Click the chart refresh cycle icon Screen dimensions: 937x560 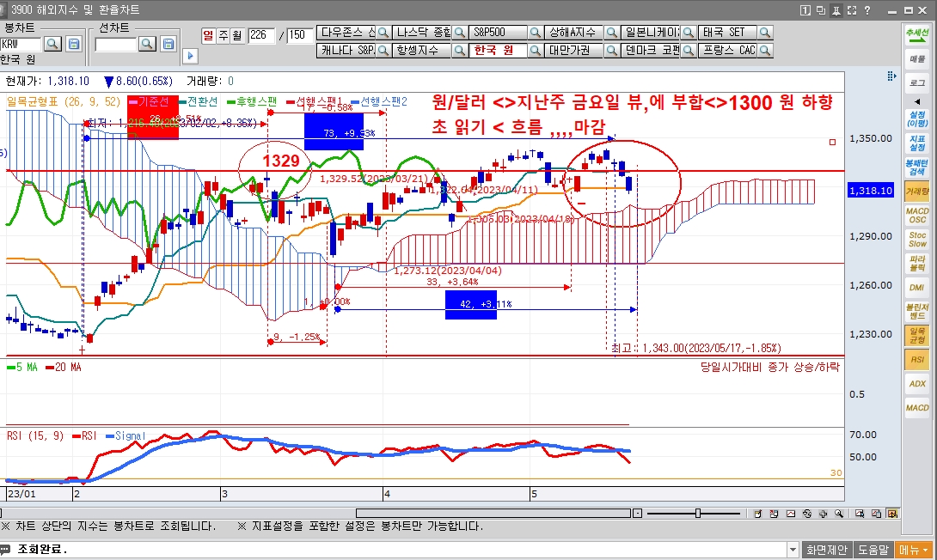[806, 514]
